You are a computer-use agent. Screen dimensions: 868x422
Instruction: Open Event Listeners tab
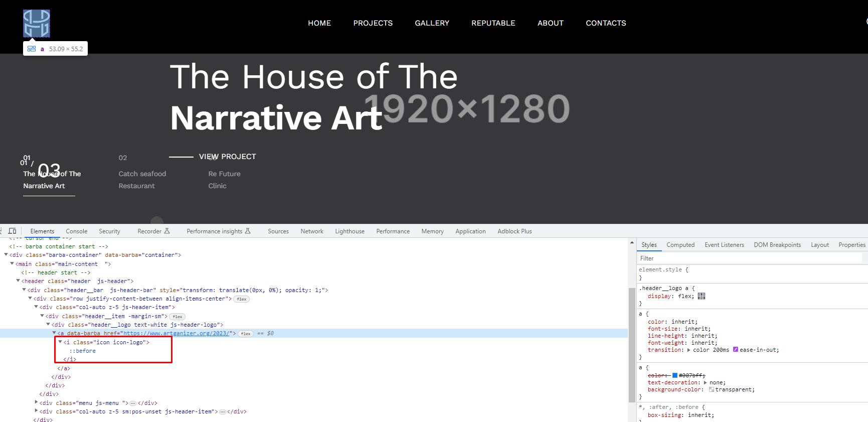pos(724,245)
